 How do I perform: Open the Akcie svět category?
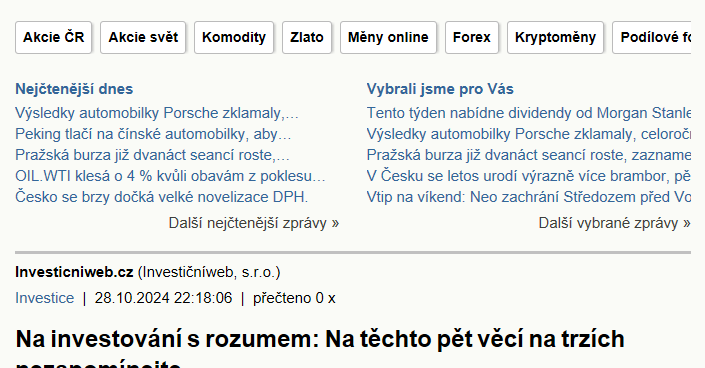[x=143, y=37]
